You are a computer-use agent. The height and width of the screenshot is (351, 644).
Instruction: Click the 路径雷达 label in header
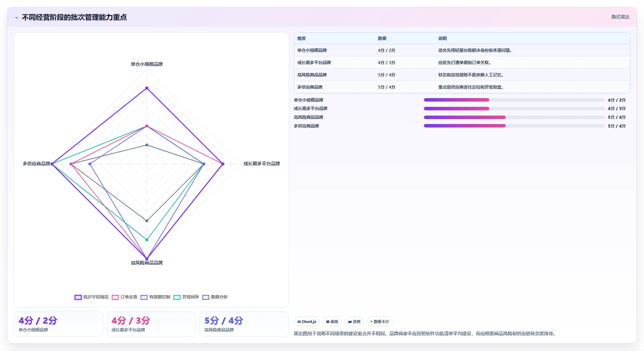click(620, 17)
